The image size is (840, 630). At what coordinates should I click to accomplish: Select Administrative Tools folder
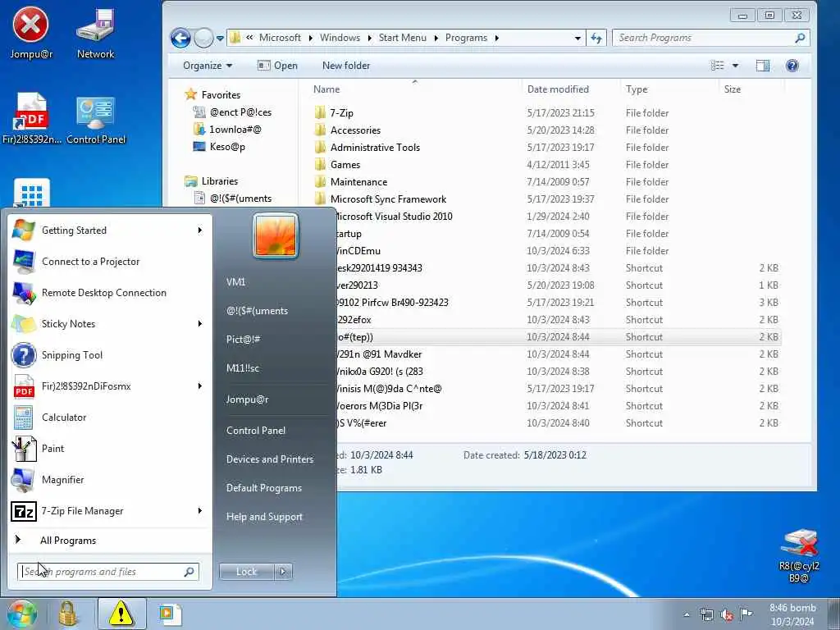click(x=375, y=148)
